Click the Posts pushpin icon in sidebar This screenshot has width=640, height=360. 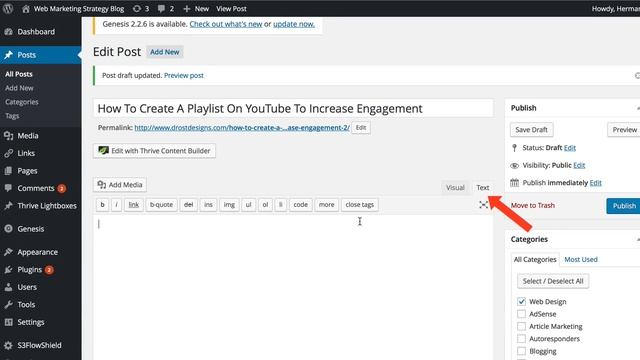point(9,55)
